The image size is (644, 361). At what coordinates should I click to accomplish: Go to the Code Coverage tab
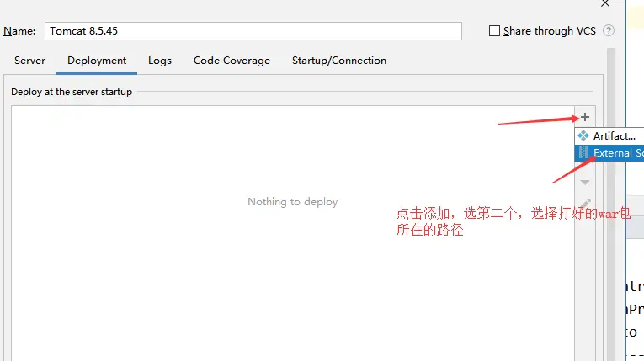[232, 61]
